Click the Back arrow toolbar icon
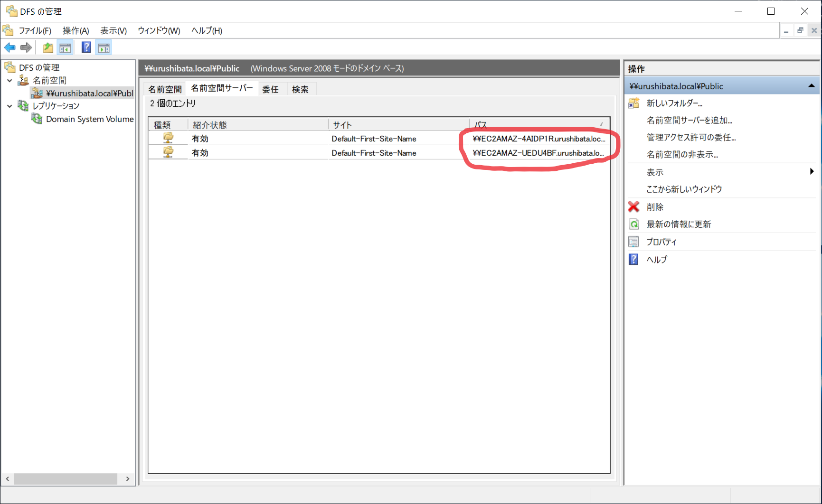822x504 pixels. (9, 47)
